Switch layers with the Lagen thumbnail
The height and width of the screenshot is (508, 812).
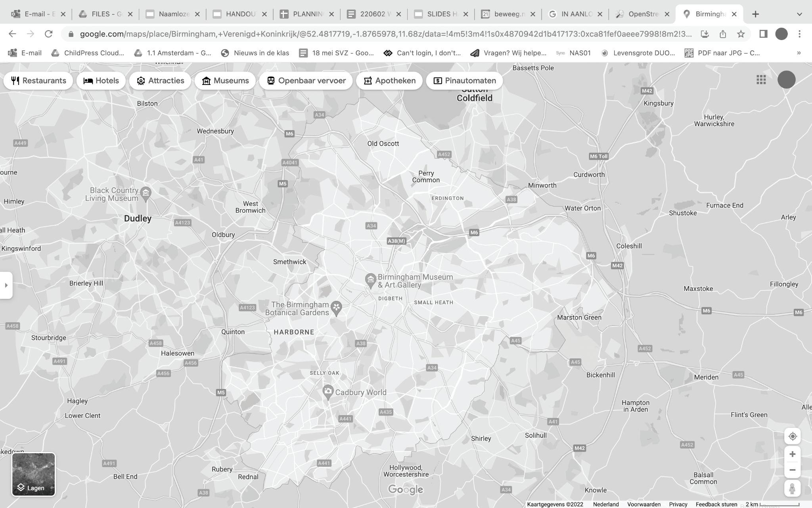pos(34,474)
